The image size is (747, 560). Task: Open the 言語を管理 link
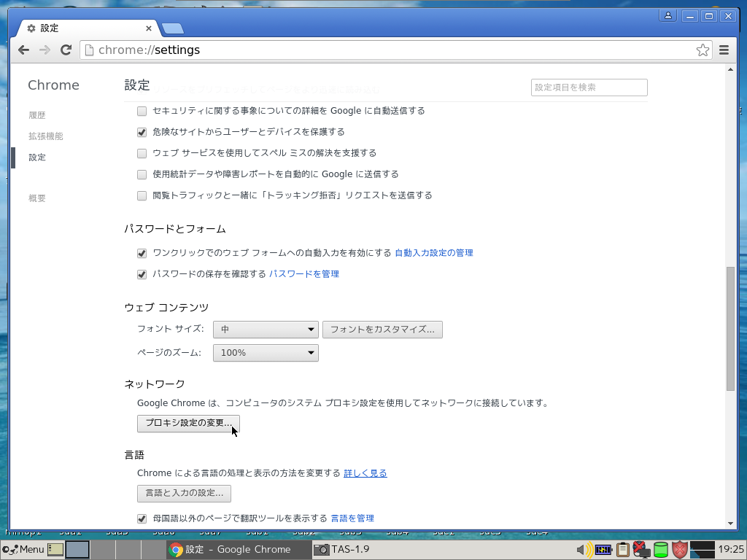[x=352, y=518]
